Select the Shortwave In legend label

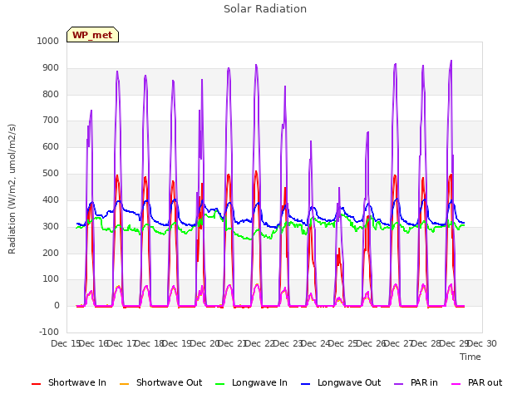77,382
